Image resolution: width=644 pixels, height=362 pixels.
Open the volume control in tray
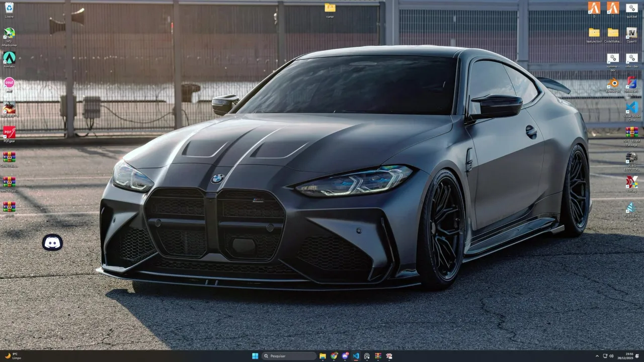tap(612, 356)
